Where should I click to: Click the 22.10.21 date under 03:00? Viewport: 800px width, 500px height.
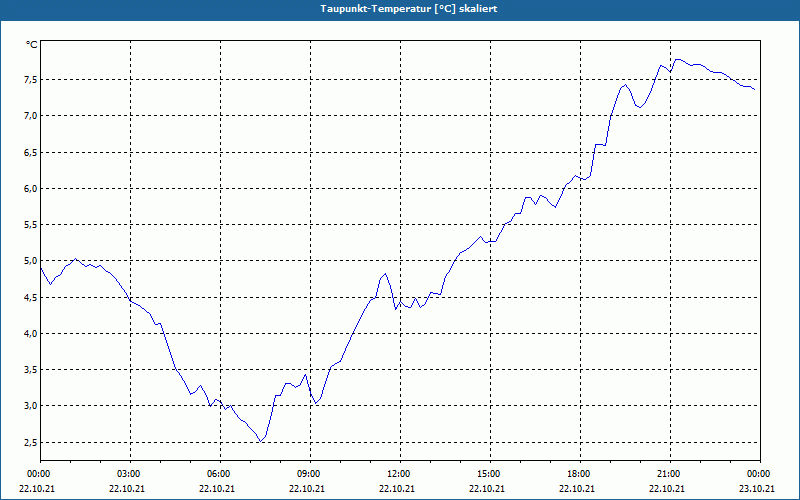(x=127, y=488)
